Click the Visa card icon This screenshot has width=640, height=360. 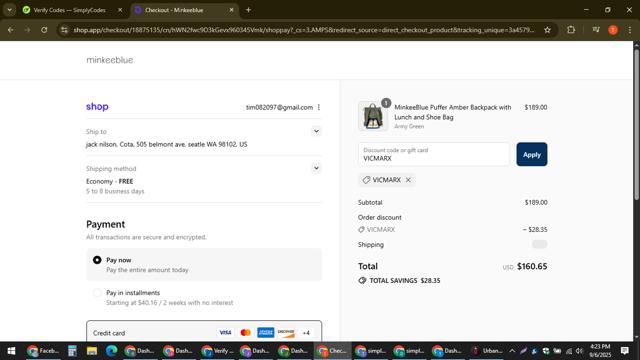225,333
